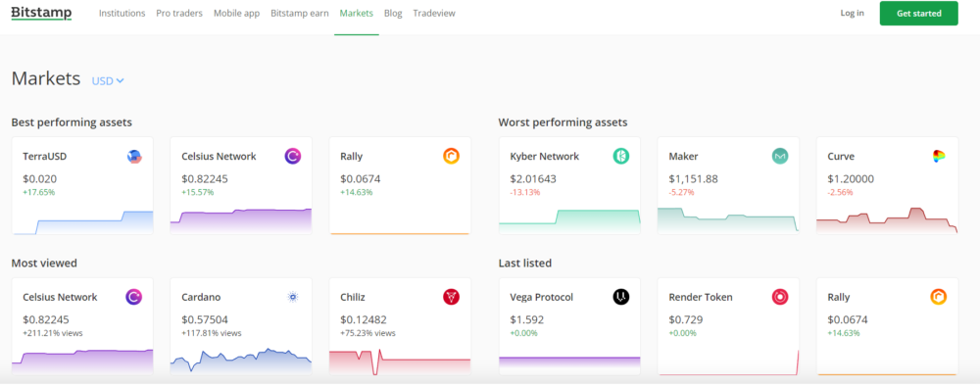Click the Kyber Network coin icon
Screen dimensions: 980x386
click(621, 156)
